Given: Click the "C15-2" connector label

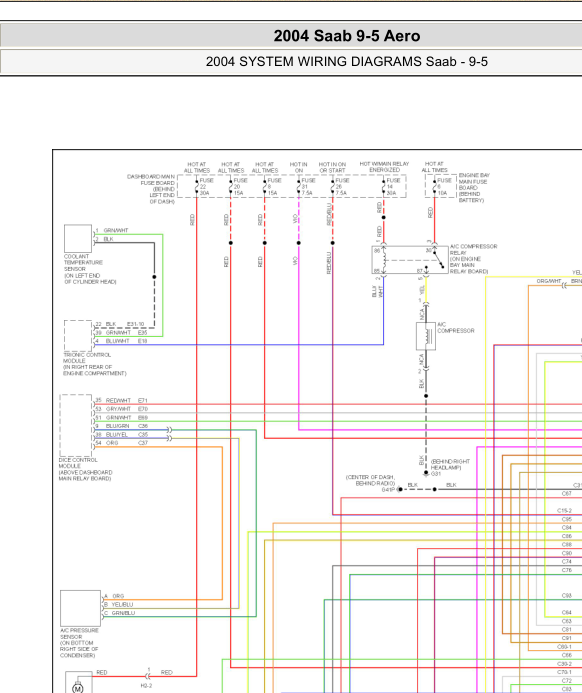Looking at the screenshot, I should 564,510.
